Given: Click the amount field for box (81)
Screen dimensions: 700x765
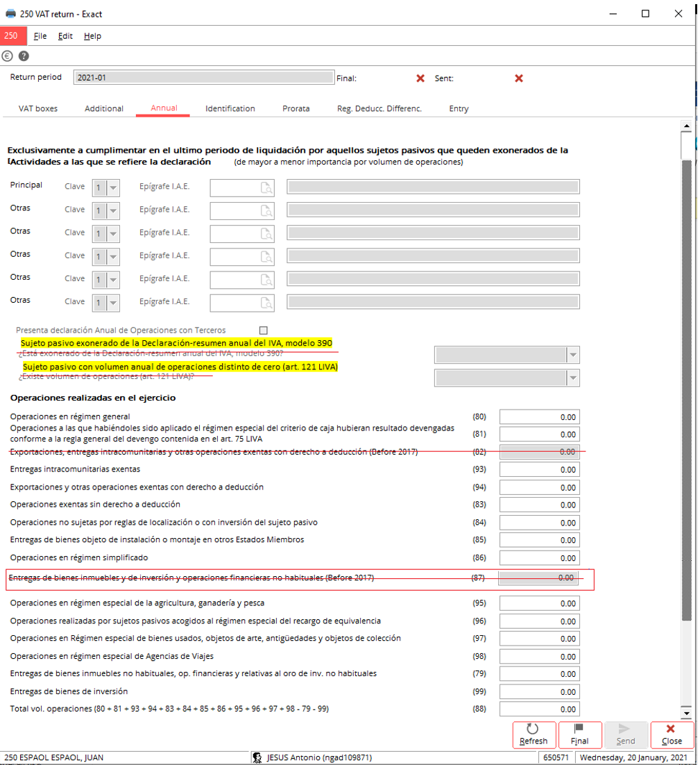Looking at the screenshot, I should (539, 434).
